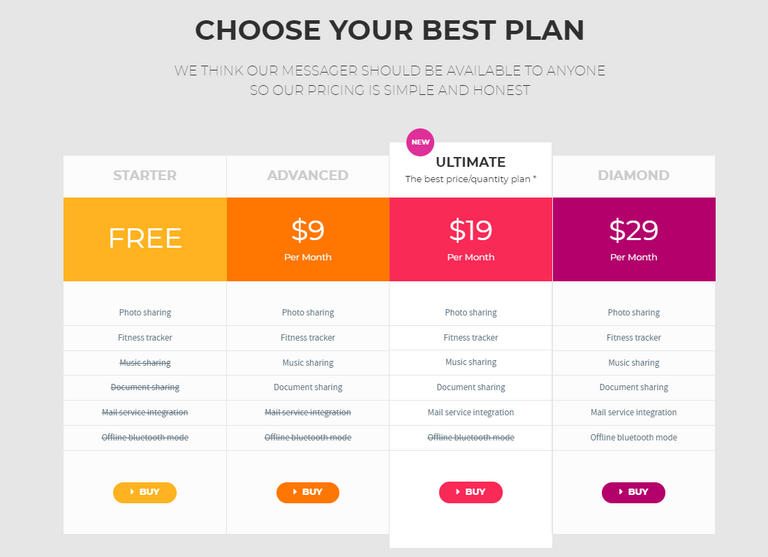Click Mail service integration under Ultimate
768x557 pixels.
[471, 412]
